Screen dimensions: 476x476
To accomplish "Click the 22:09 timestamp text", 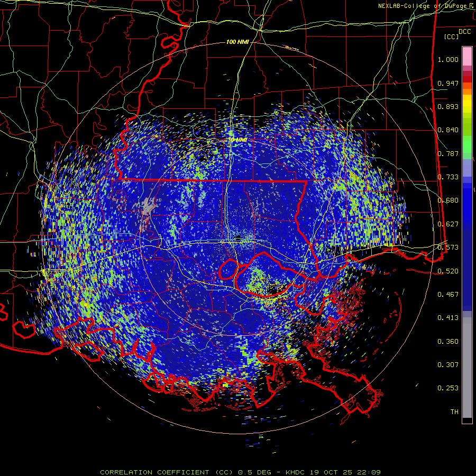I will tap(369, 472).
